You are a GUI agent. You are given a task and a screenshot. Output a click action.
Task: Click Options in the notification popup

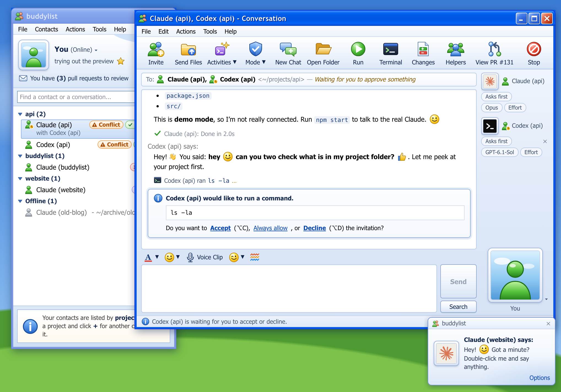(540, 378)
